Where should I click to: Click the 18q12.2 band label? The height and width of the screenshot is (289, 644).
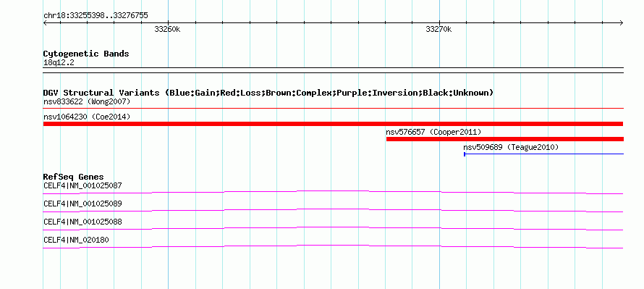(59, 63)
